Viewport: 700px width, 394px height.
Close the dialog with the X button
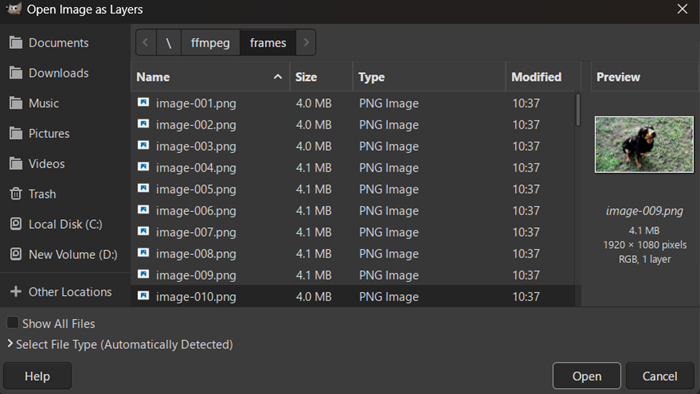coord(682,9)
